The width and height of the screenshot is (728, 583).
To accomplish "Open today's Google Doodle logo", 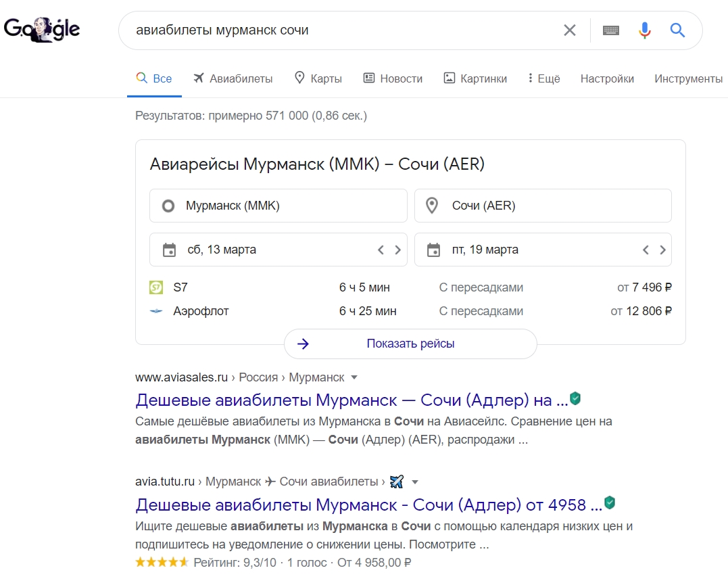I will click(42, 29).
